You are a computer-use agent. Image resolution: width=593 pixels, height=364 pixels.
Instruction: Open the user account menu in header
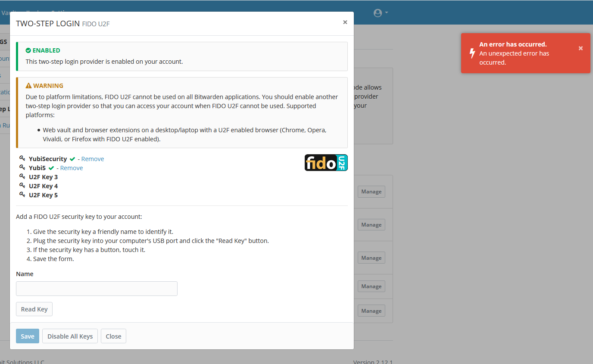[x=381, y=13]
